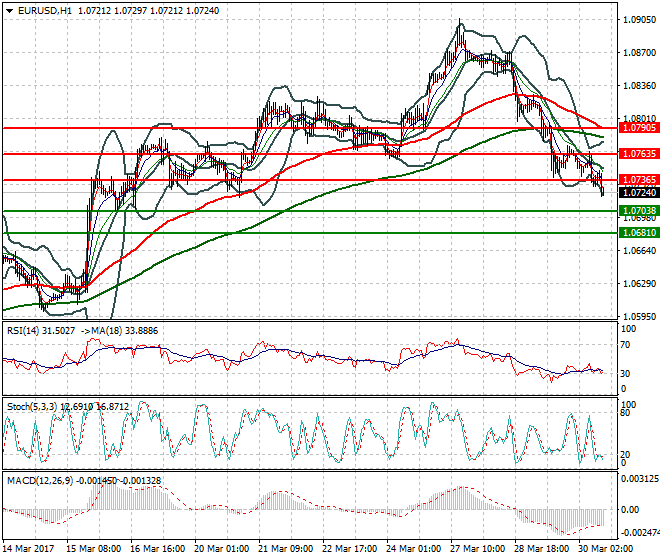Click the 15 Mar 08:00 time axis label
The height and width of the screenshot is (560, 660).
pos(94,549)
